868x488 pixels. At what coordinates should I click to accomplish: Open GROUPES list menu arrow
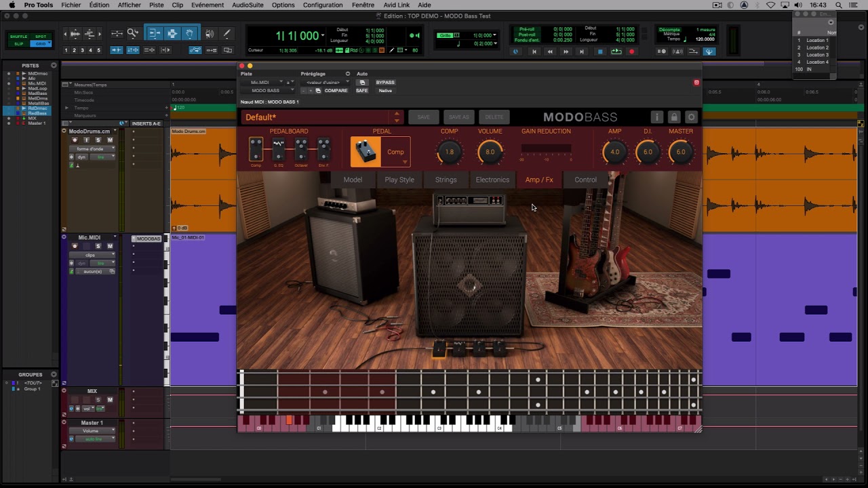click(x=54, y=374)
